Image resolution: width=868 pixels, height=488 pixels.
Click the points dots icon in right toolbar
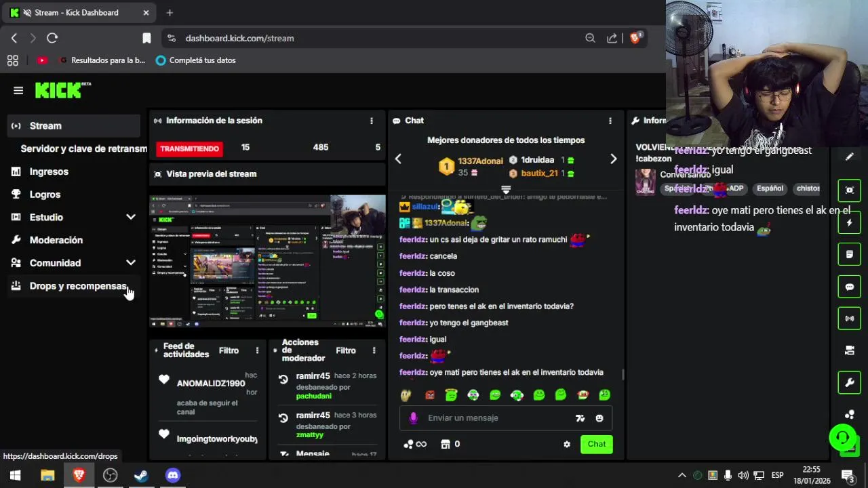849,415
